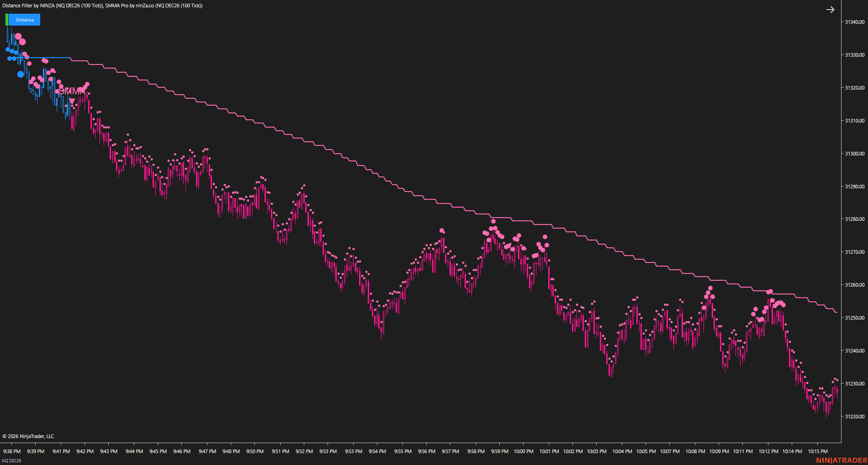Click the 10:02 PM time axis label
Screen dimensions: 868x465
click(573, 451)
